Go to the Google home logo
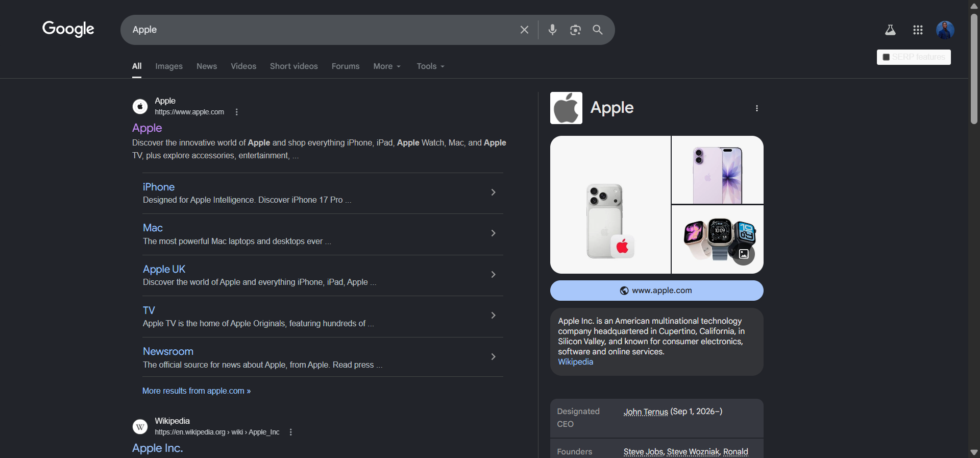 (68, 29)
